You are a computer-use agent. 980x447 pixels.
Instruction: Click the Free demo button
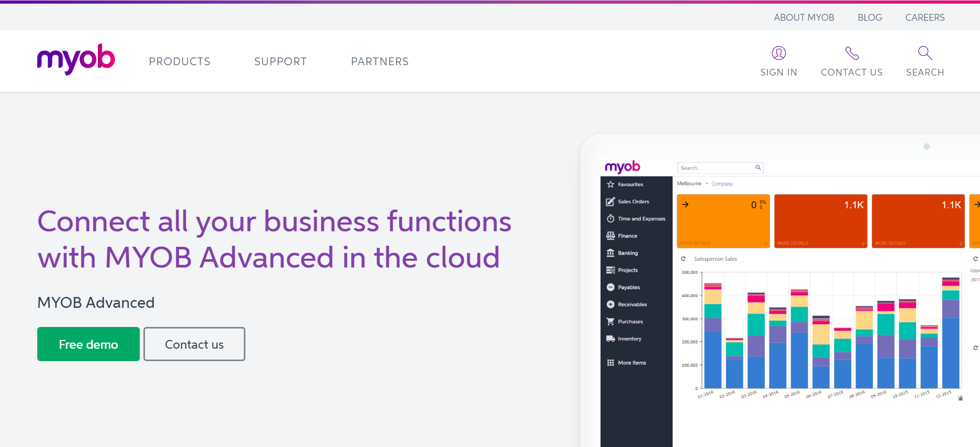89,344
